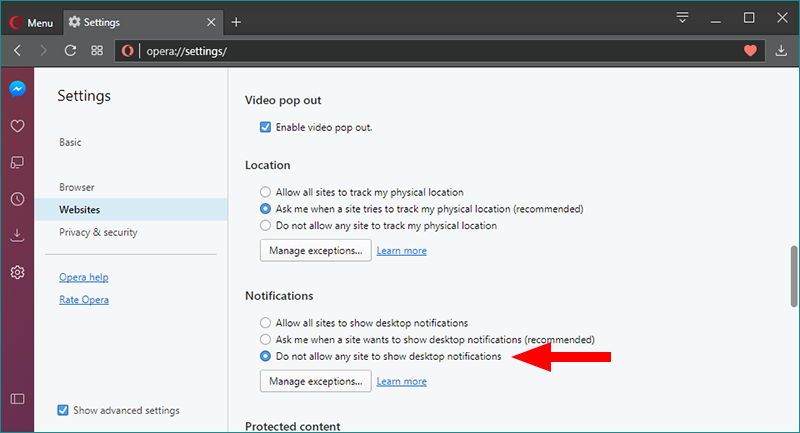Open a new tab with plus icon
The width and height of the screenshot is (800, 433).
[x=236, y=22]
